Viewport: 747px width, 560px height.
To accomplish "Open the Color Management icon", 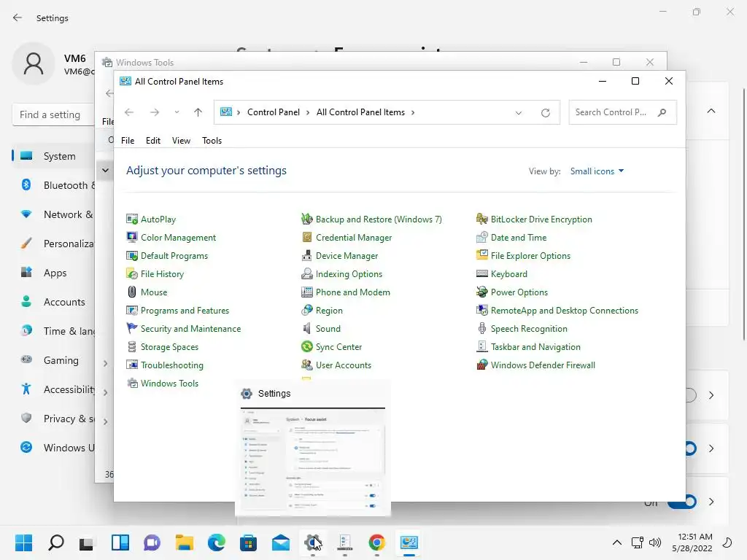I will coord(132,237).
